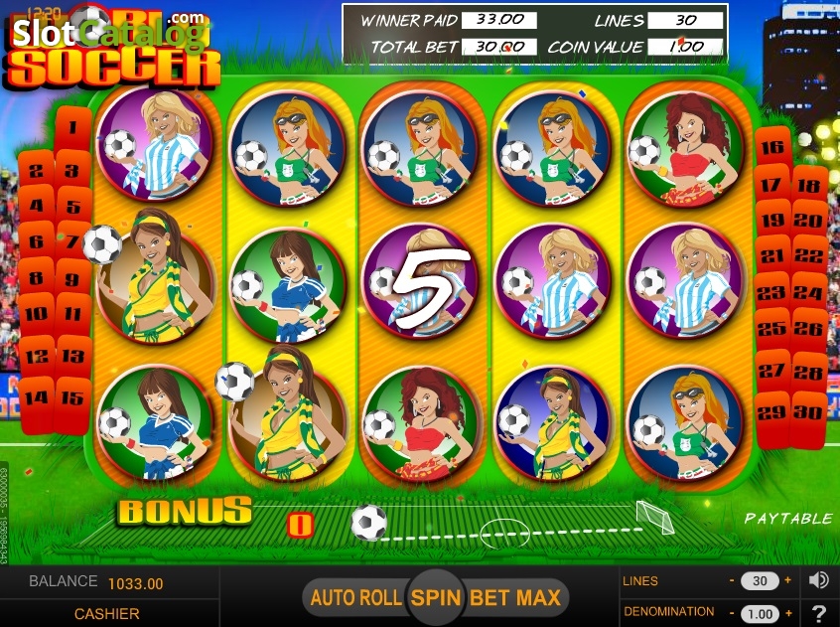Click the lines value field showing 30
This screenshot has height=627, width=840.
coord(760,581)
